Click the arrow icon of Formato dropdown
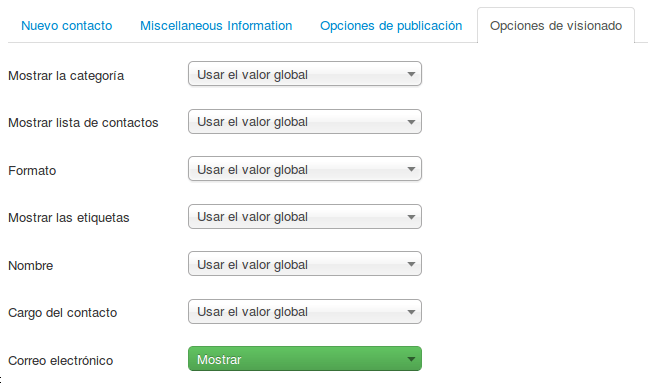This screenshot has height=385, width=648. [411, 169]
